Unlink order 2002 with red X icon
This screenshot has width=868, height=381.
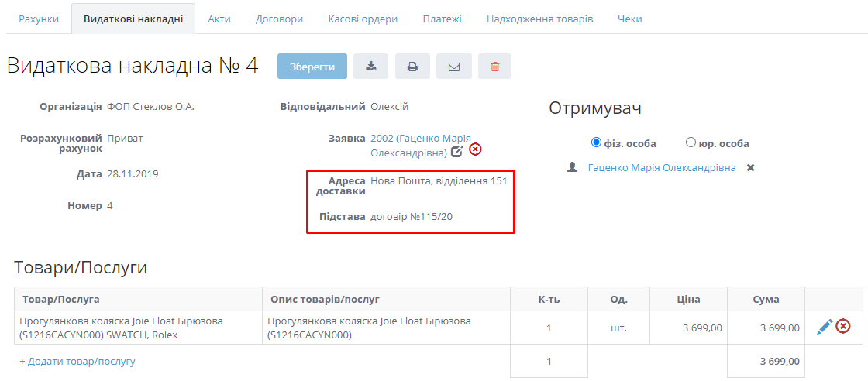(475, 149)
